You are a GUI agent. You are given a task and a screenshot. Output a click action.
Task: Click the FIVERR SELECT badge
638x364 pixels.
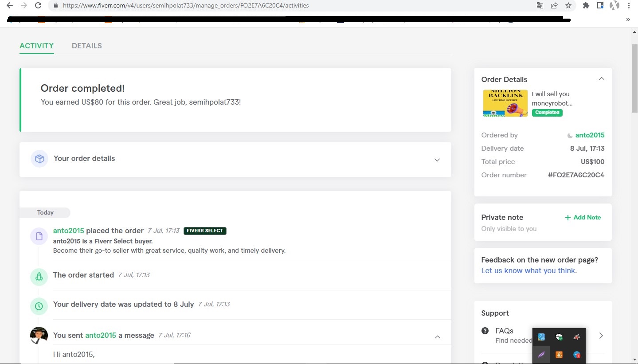coord(205,231)
